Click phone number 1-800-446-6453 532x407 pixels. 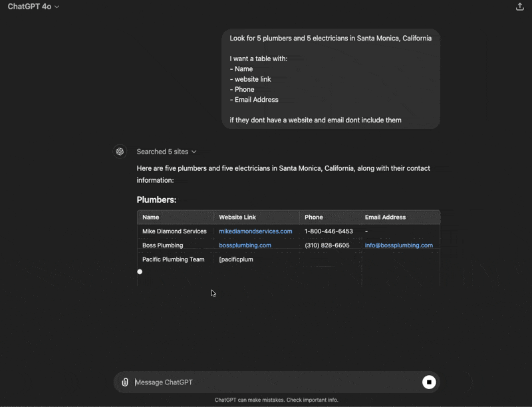[x=329, y=231]
